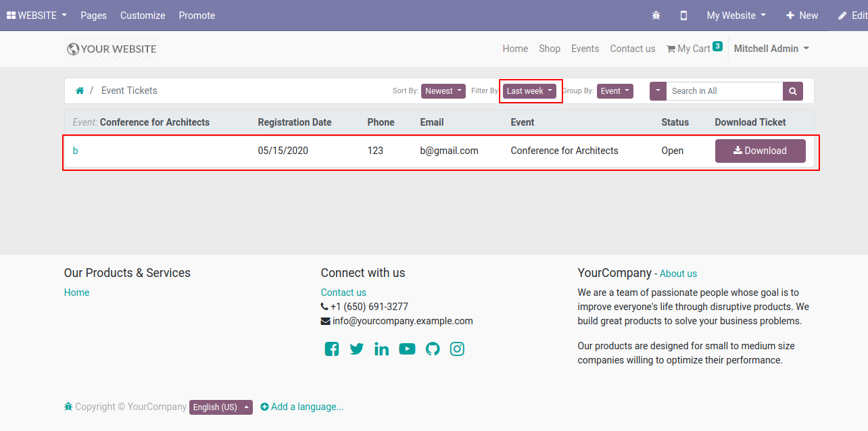This screenshot has width=868, height=431.
Task: Click the Registration Date column header
Action: [295, 122]
